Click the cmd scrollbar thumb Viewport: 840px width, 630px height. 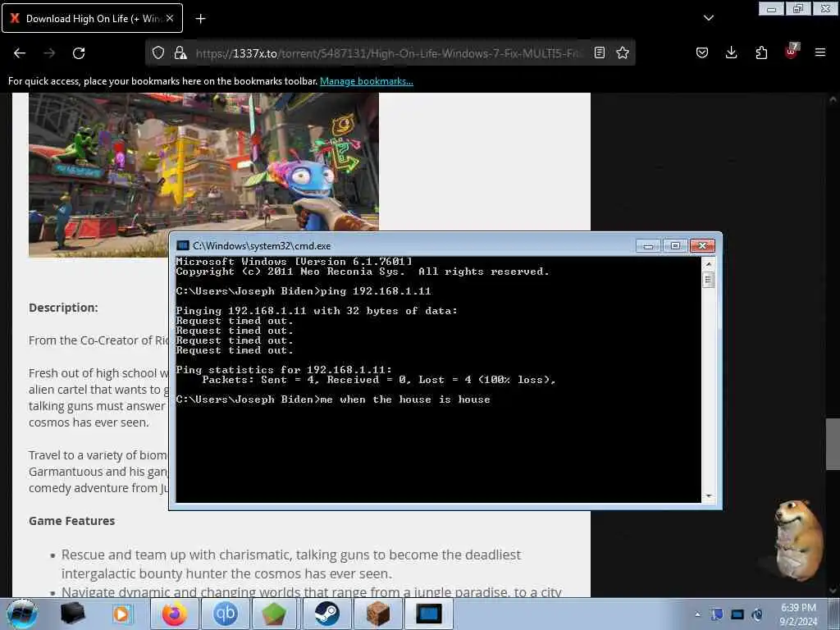click(708, 280)
